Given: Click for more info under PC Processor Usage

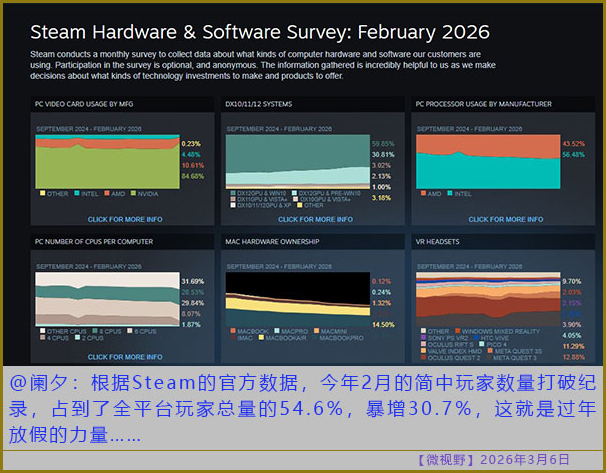Looking at the screenshot, I should point(505,219).
